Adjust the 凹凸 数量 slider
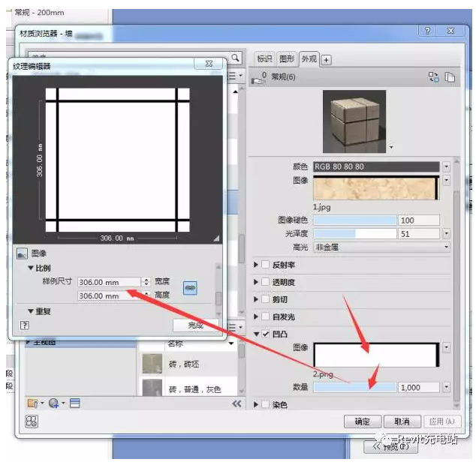Viewport: 476px width, 465px height. [x=355, y=387]
